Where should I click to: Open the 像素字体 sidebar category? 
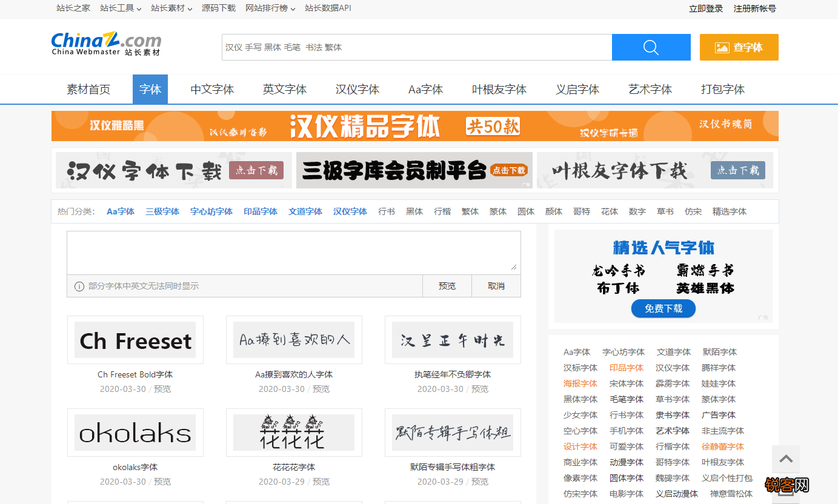pos(580,478)
